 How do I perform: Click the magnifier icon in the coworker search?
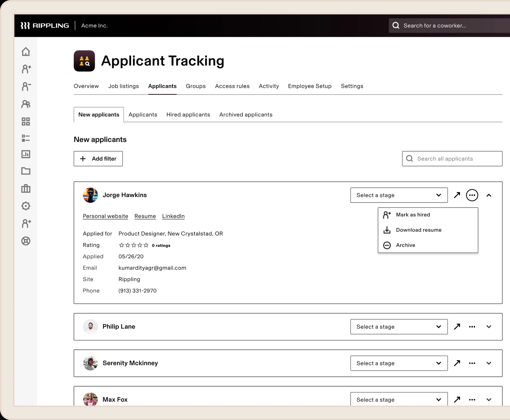point(396,26)
